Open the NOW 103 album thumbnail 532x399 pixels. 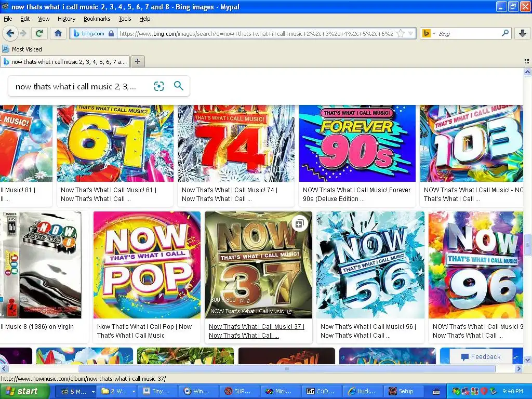pyautogui.click(x=472, y=143)
